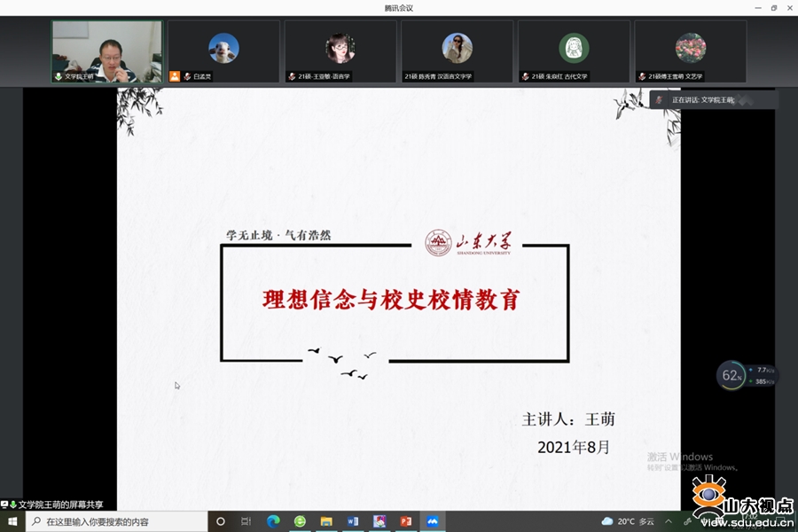
Task: Click 王亚敏's muted microphone icon
Action: tap(292, 76)
